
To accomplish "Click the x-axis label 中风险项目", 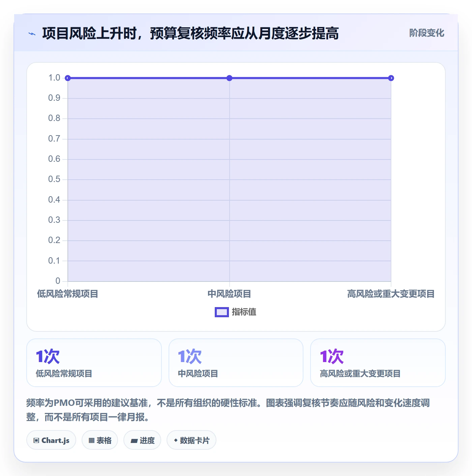I will (x=229, y=294).
